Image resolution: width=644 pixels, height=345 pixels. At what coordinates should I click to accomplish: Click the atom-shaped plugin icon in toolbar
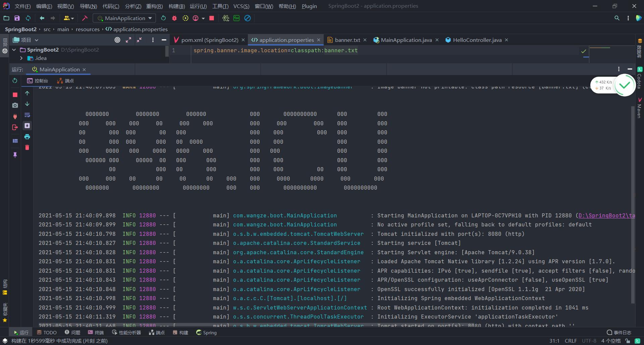pos(226,18)
